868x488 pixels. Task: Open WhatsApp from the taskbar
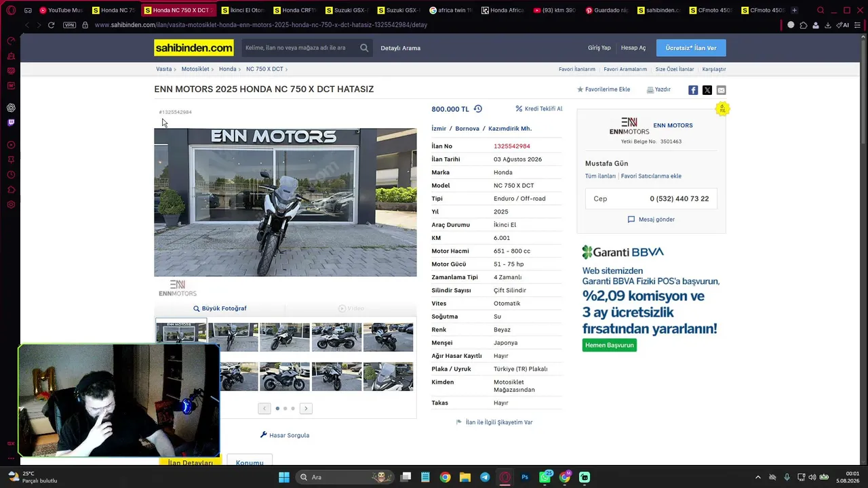(545, 477)
